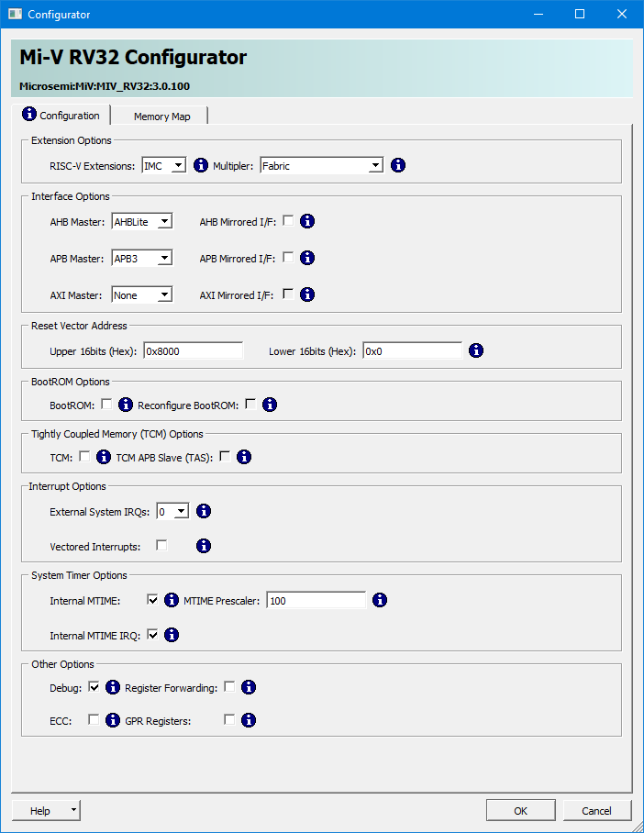Click info icon next to Internal MTIME checkbox
The image size is (644, 833).
pos(172,600)
